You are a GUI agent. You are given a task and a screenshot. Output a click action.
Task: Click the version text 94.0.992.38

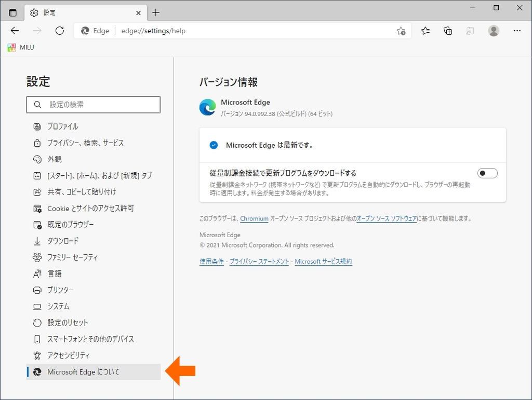pyautogui.click(x=260, y=114)
